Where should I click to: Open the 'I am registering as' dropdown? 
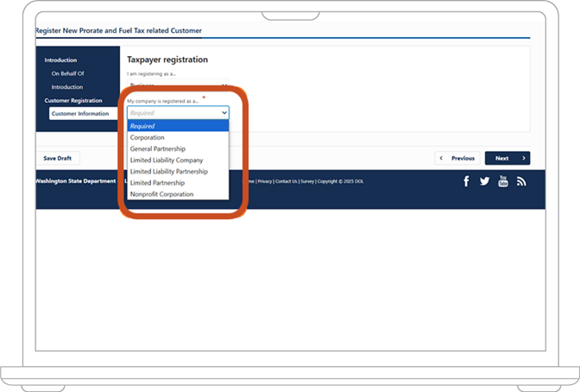(178, 84)
